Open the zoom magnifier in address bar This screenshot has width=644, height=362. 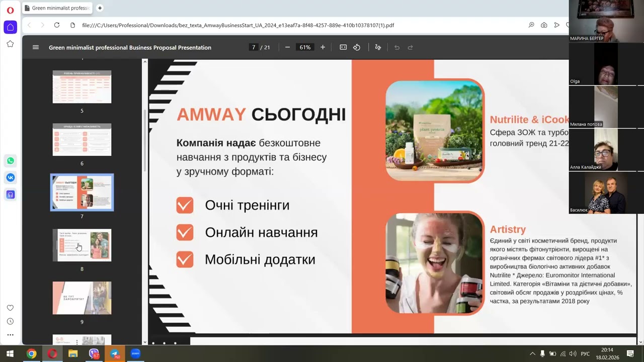531,25
